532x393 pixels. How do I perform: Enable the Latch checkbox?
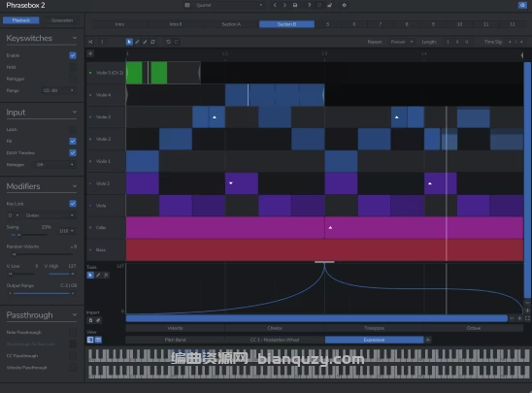coord(73,129)
